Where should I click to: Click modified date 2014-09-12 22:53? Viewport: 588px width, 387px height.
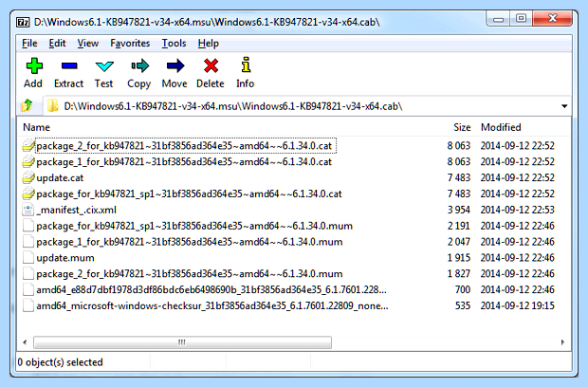[x=518, y=210]
